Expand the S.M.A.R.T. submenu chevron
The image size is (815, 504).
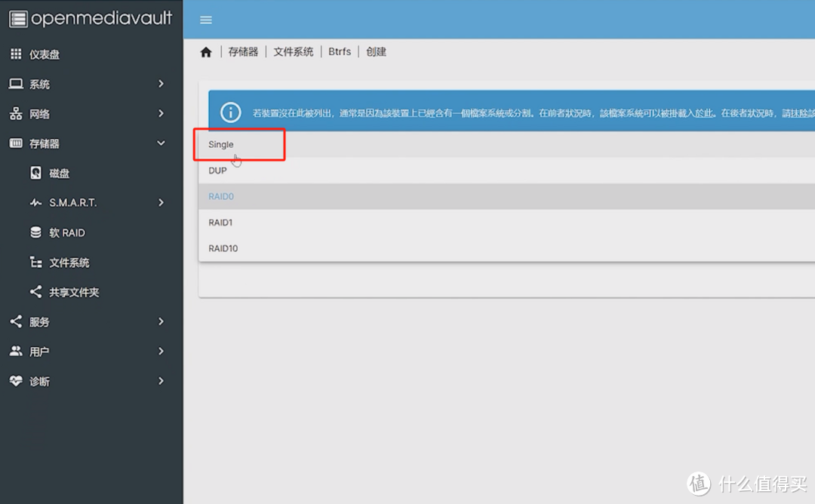(x=161, y=203)
